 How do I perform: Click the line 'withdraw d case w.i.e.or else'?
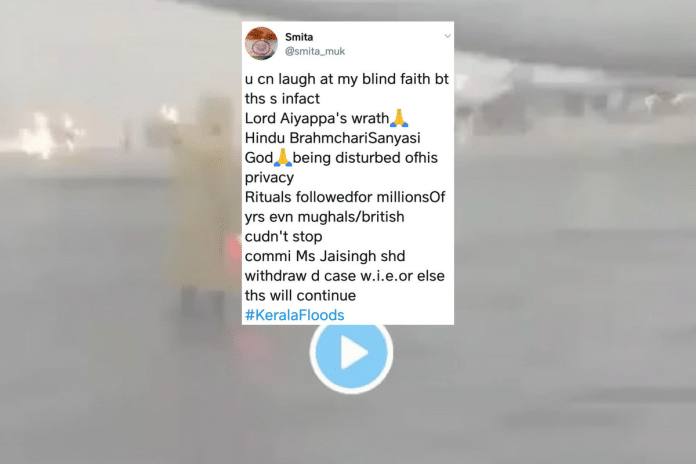pos(344,276)
